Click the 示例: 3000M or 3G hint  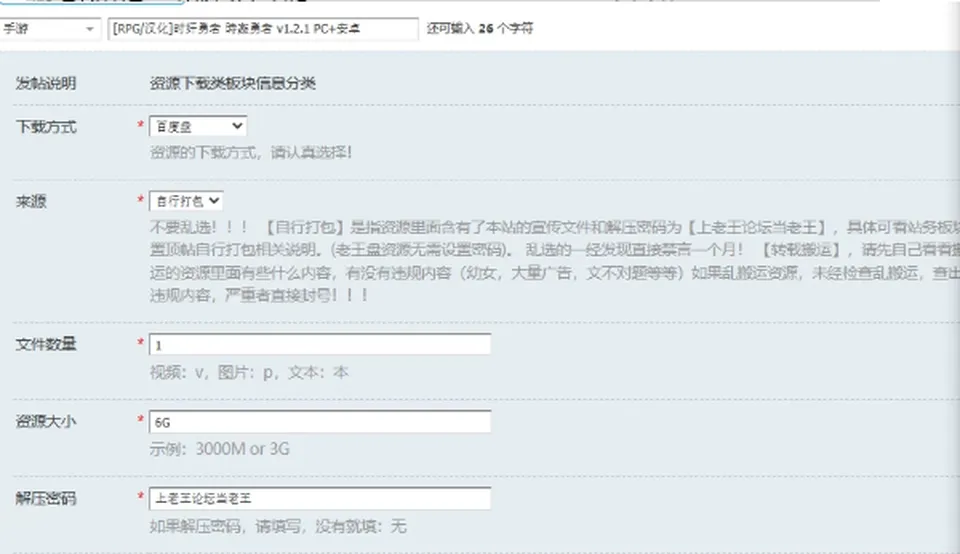point(220,449)
